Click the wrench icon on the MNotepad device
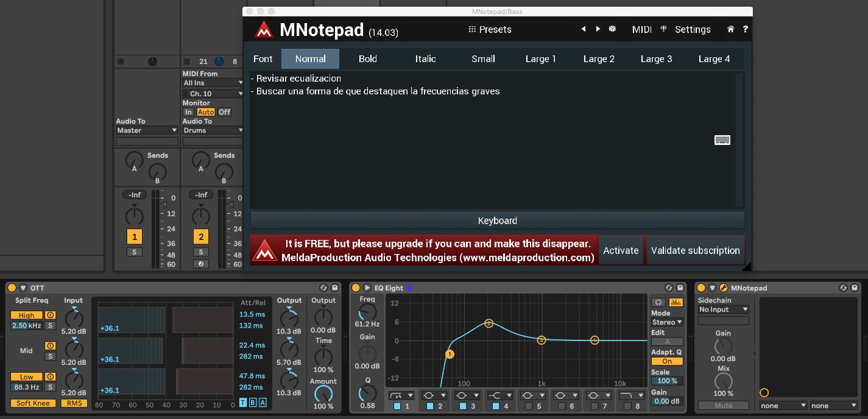Image resolution: width=868 pixels, height=419 pixels. [x=723, y=288]
